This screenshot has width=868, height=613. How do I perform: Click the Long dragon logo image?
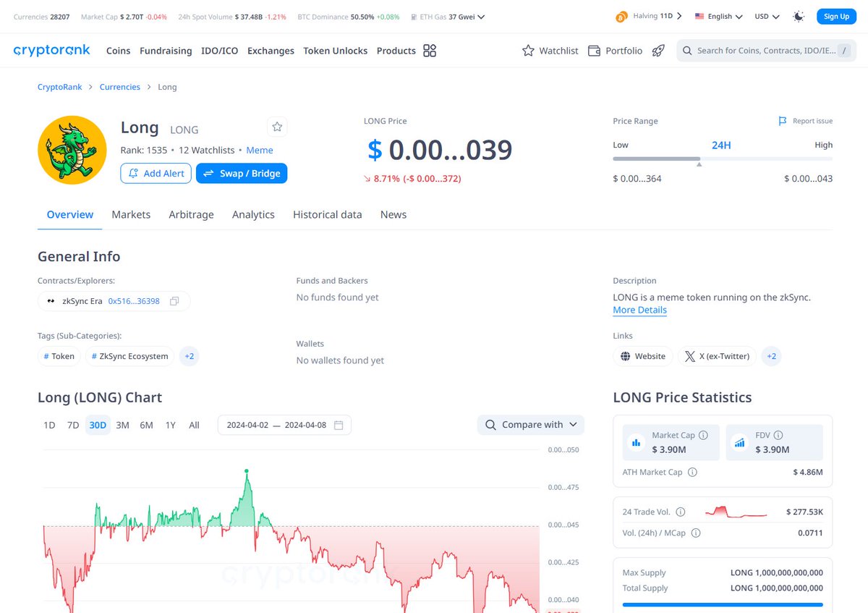(x=72, y=150)
